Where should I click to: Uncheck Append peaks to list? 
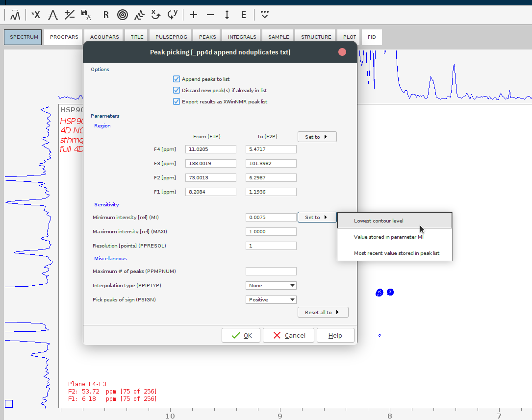177,79
